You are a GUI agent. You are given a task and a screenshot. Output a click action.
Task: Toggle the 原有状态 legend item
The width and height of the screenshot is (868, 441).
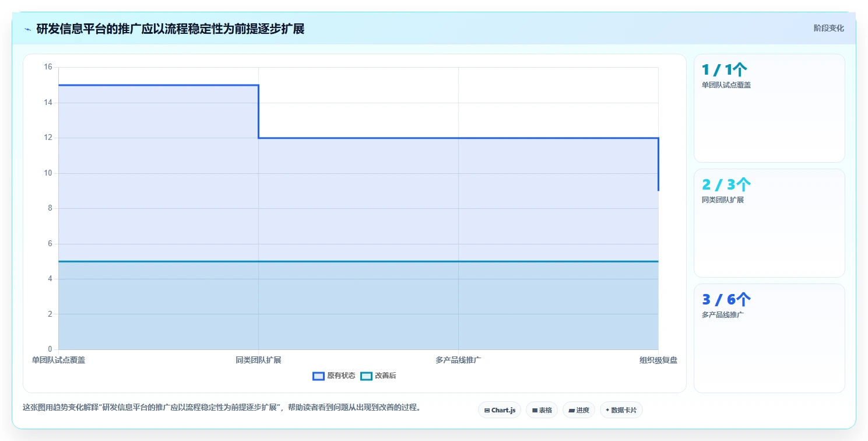tap(334, 376)
